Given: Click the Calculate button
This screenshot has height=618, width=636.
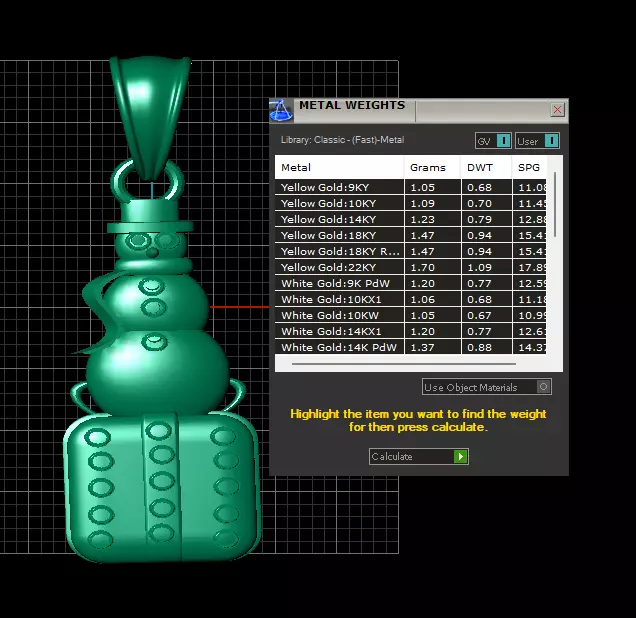Looking at the screenshot, I should [x=419, y=457].
